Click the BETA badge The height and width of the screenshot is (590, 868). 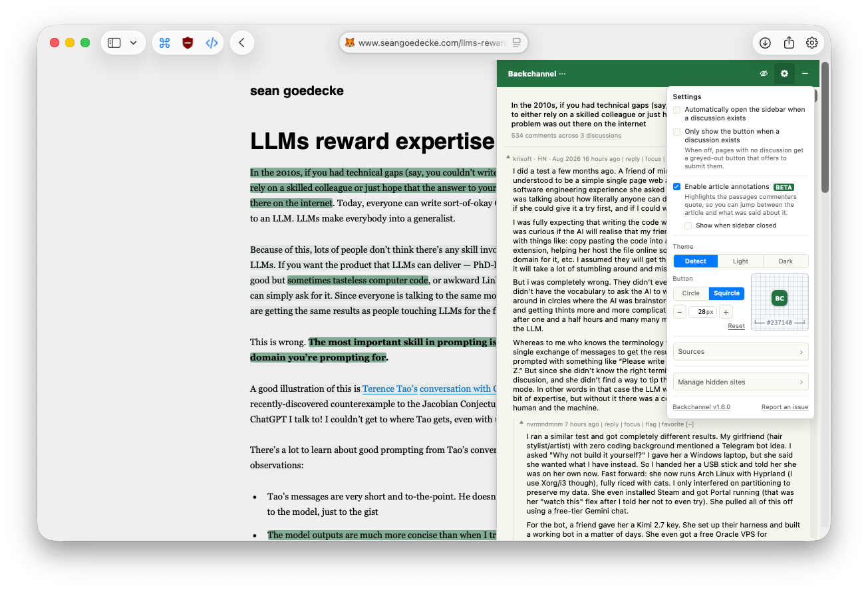coord(784,188)
